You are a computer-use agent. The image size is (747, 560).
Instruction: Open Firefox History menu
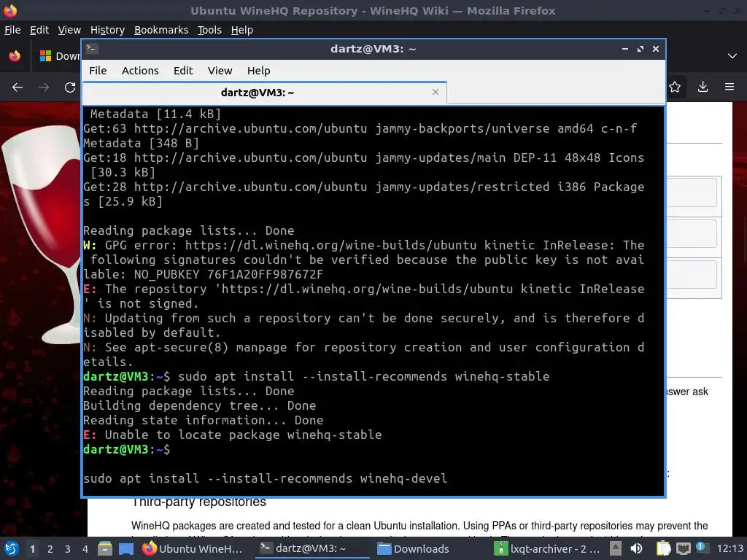108,30
